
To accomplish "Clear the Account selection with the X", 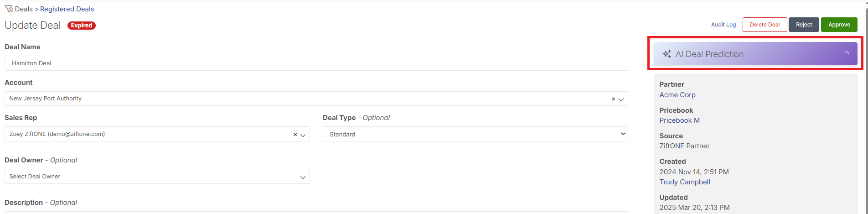I will (613, 99).
